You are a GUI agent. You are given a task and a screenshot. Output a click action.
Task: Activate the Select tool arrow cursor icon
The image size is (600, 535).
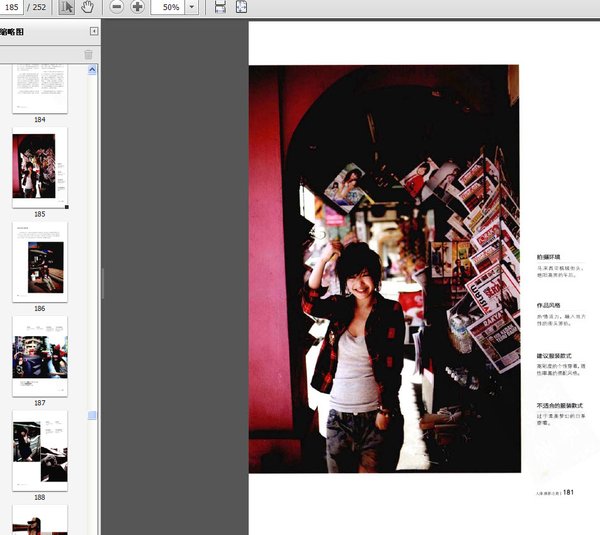(67, 7)
